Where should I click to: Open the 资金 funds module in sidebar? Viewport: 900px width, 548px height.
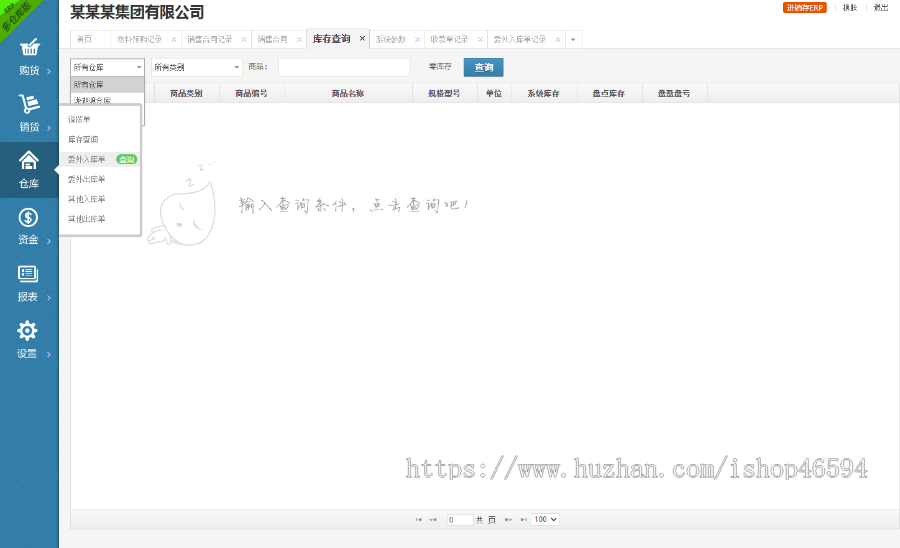(29, 227)
